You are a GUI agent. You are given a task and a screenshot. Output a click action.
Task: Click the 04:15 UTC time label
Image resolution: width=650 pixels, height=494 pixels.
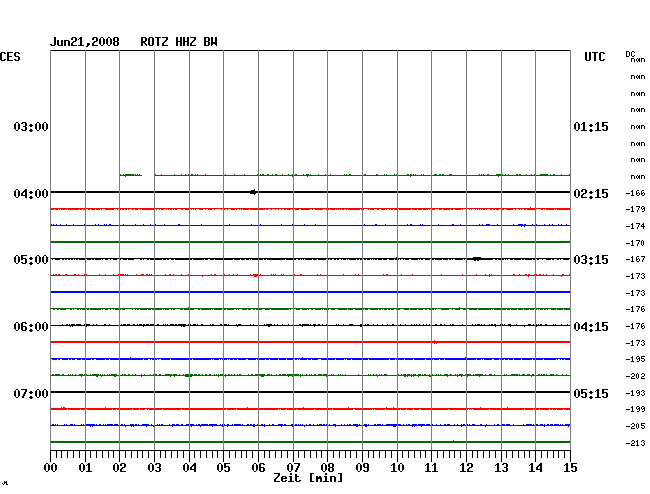[591, 327]
